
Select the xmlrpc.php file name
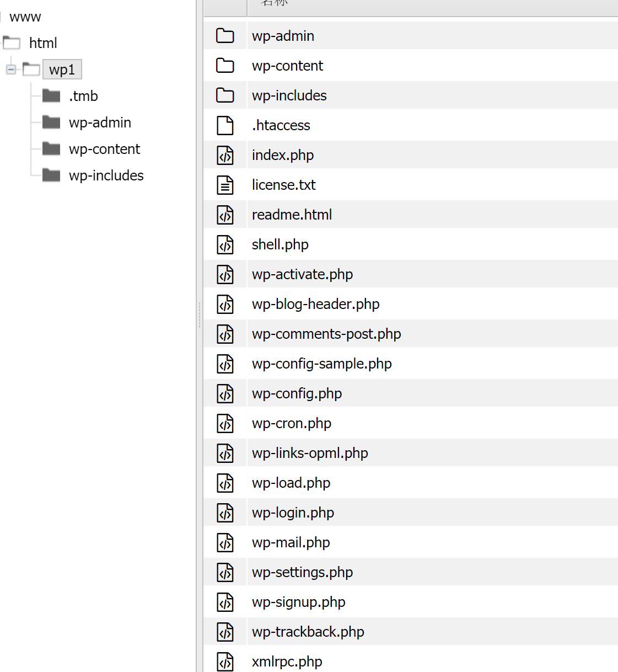click(x=287, y=662)
